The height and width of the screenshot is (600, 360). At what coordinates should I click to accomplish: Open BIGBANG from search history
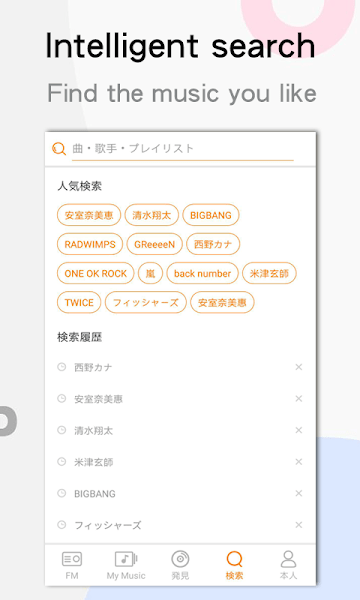[x=94, y=494]
